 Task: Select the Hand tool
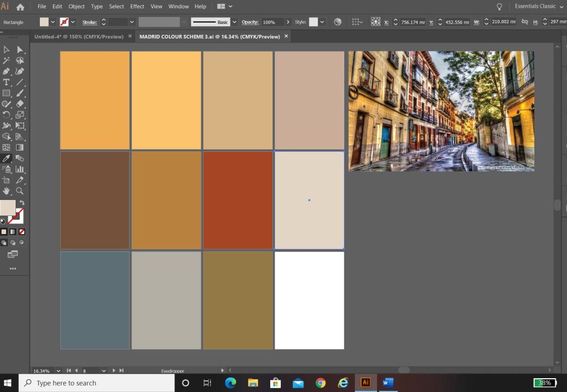[7, 191]
